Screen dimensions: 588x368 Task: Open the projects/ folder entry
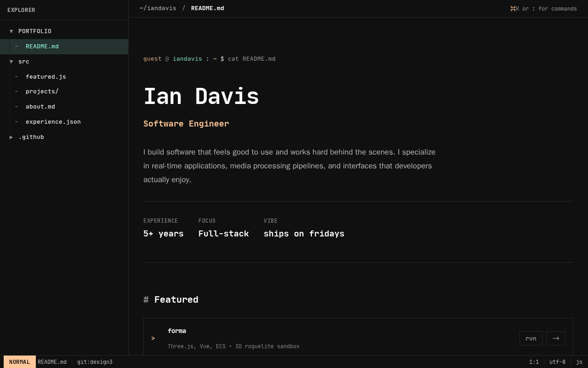[42, 92]
